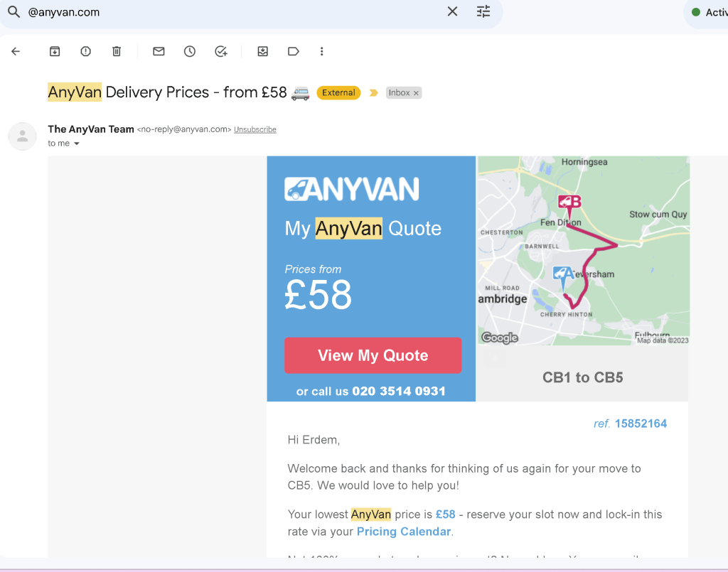Click the External tag badge
The width and height of the screenshot is (728, 572).
pyautogui.click(x=338, y=93)
